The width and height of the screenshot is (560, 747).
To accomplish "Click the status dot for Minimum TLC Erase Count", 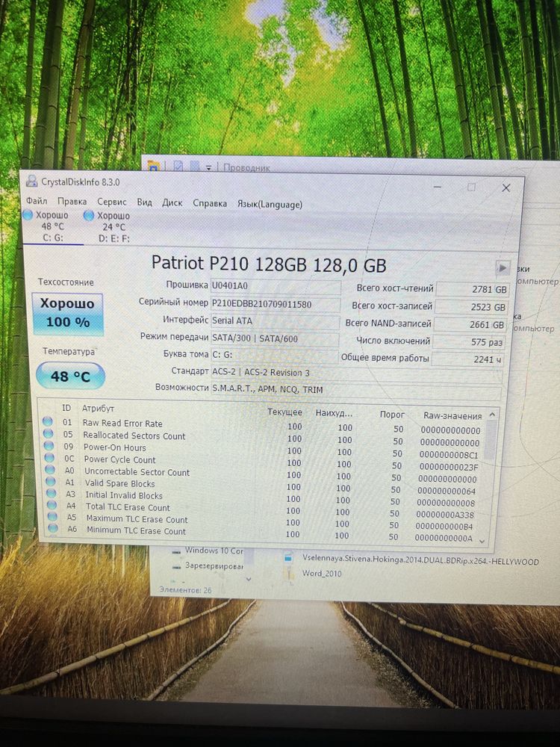I will [53, 528].
